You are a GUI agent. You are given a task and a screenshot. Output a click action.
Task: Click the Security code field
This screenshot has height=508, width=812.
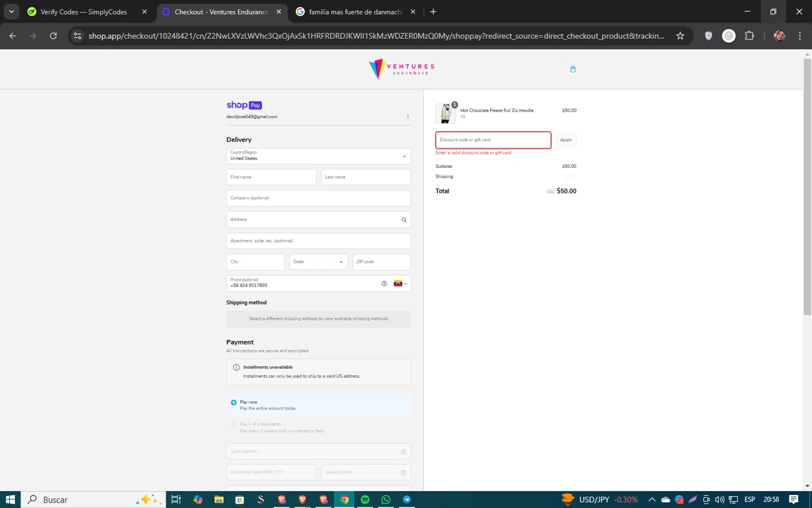pyautogui.click(x=366, y=472)
